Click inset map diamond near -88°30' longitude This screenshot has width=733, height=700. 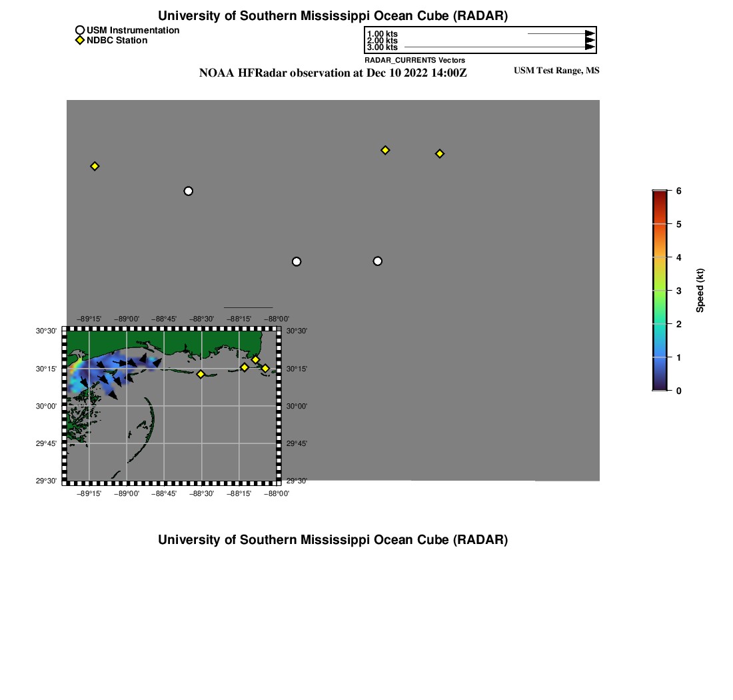[x=201, y=374]
